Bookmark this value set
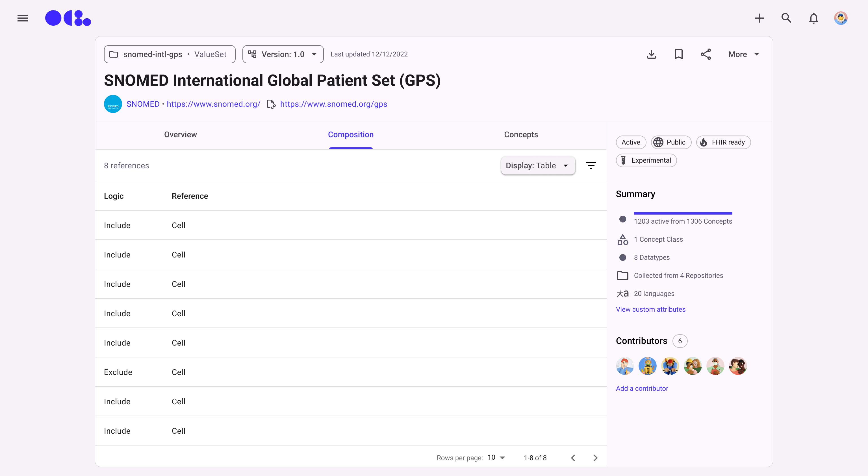This screenshot has height=476, width=868. [x=678, y=54]
